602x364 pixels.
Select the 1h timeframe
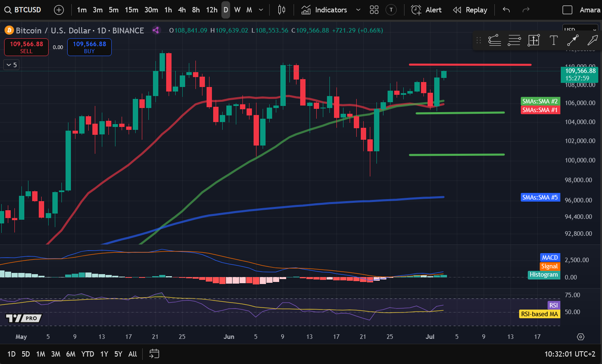point(168,10)
